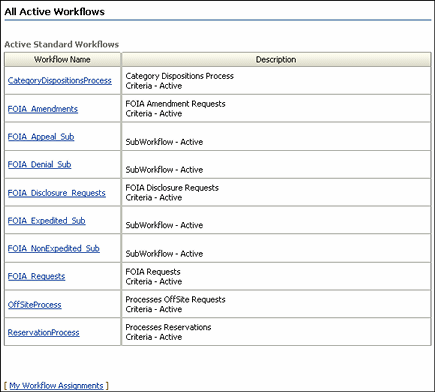This screenshot has height=392, width=435.
Task: Select the 'Category Dispositions Process' description text
Action: (180, 76)
